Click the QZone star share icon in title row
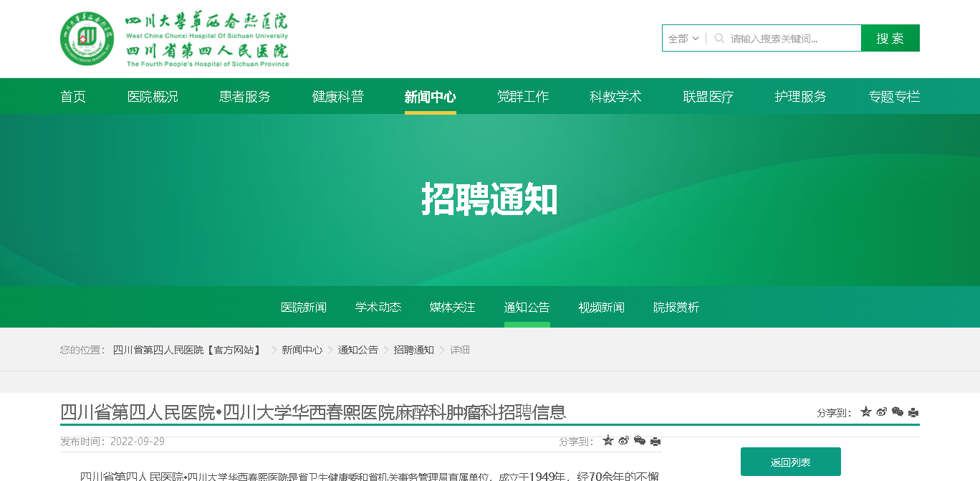 (x=866, y=412)
